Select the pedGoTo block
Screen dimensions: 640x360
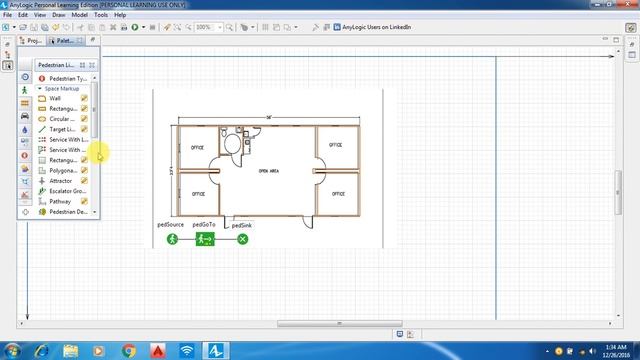(205, 239)
